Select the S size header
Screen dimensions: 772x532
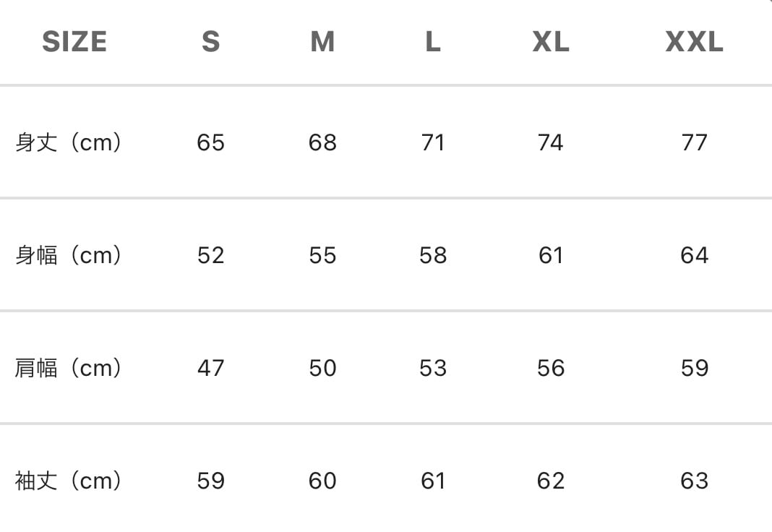click(211, 41)
